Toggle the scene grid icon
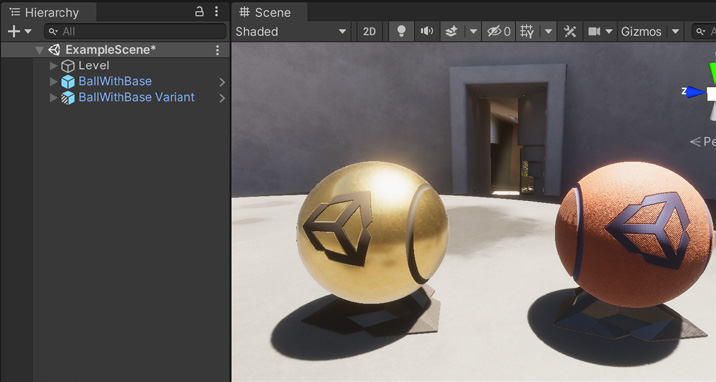Viewport: 716px width, 382px height. [x=527, y=31]
